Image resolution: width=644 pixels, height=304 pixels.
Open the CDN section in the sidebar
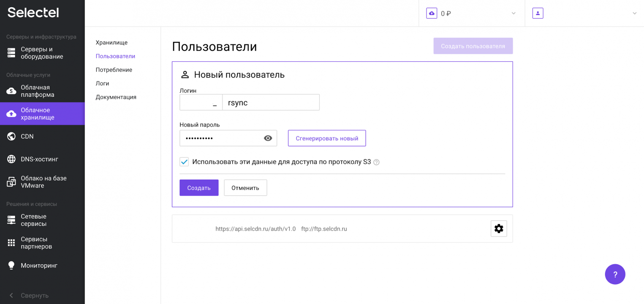click(27, 136)
